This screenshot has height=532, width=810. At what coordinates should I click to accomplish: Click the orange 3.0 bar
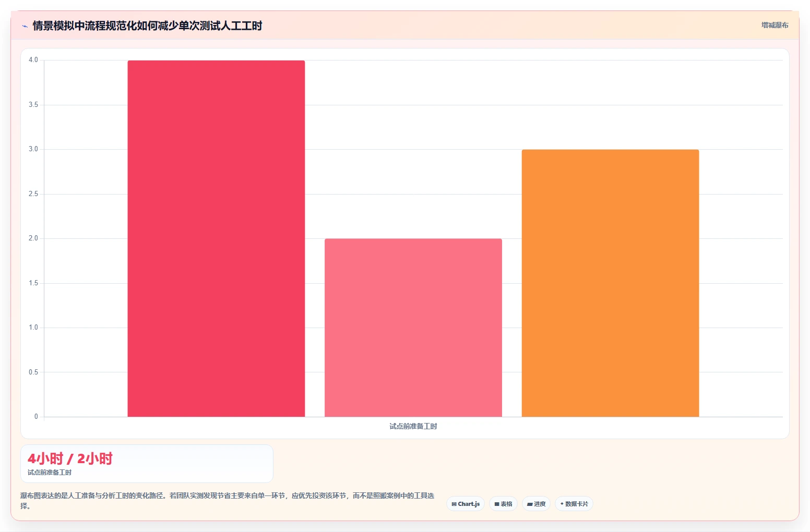coord(610,283)
